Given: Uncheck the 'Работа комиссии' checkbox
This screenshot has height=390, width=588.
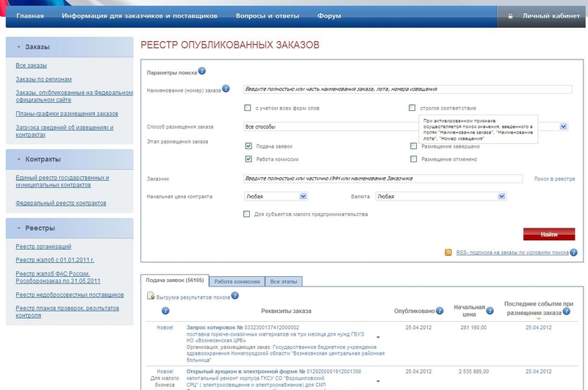Looking at the screenshot, I should click(x=248, y=159).
